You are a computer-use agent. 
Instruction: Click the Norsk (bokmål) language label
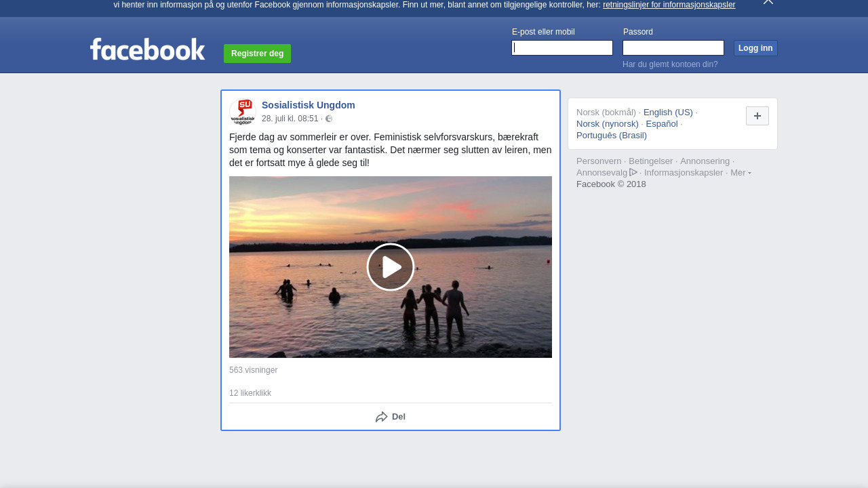tap(606, 113)
